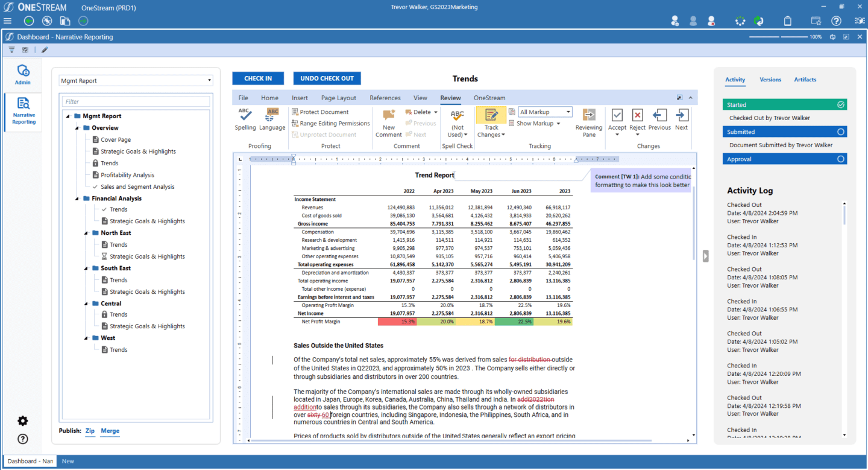Open the Page Layout ribbon tab
Image resolution: width=868 pixels, height=470 pixels.
point(338,98)
